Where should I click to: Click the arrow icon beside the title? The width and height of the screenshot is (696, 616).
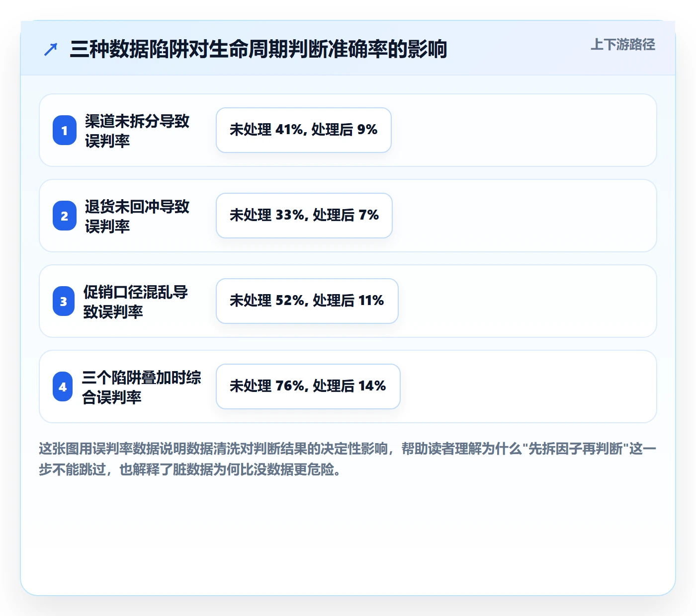click(x=51, y=49)
